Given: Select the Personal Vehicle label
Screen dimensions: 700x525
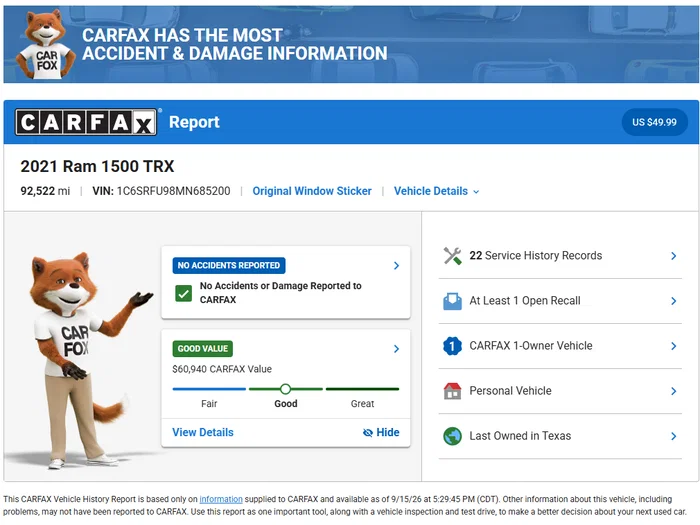Looking at the screenshot, I should [x=510, y=391].
